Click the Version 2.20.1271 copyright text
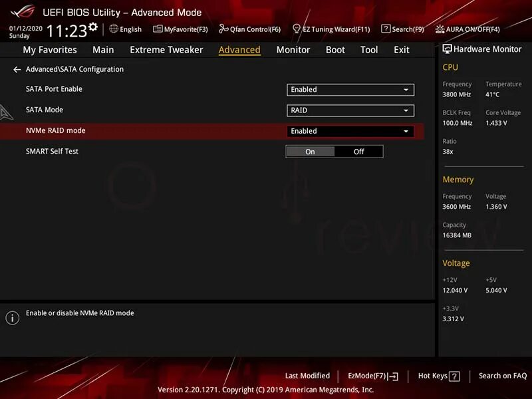Screen dimensions: 532x399 tap(265, 390)
